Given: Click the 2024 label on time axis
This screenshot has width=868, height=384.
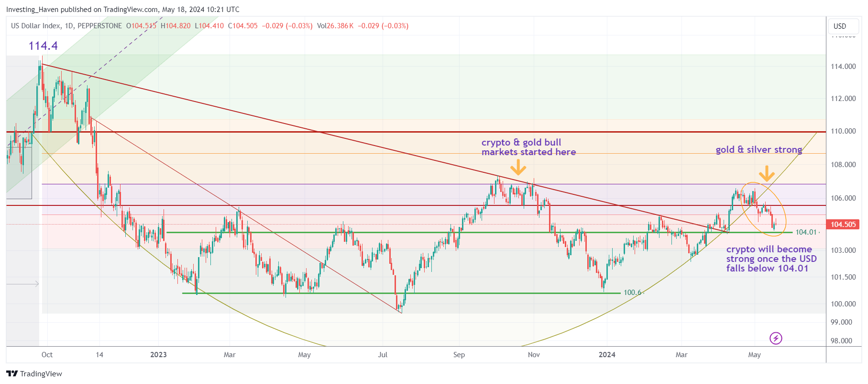Looking at the screenshot, I should point(607,355).
